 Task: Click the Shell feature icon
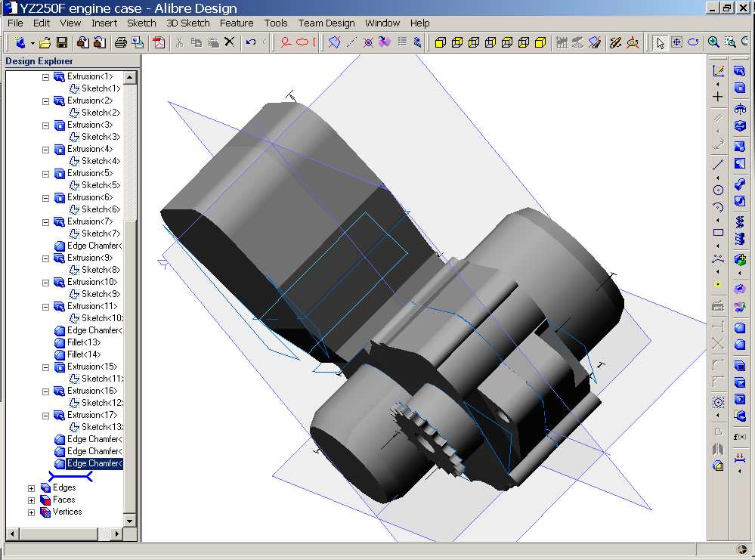(x=740, y=366)
